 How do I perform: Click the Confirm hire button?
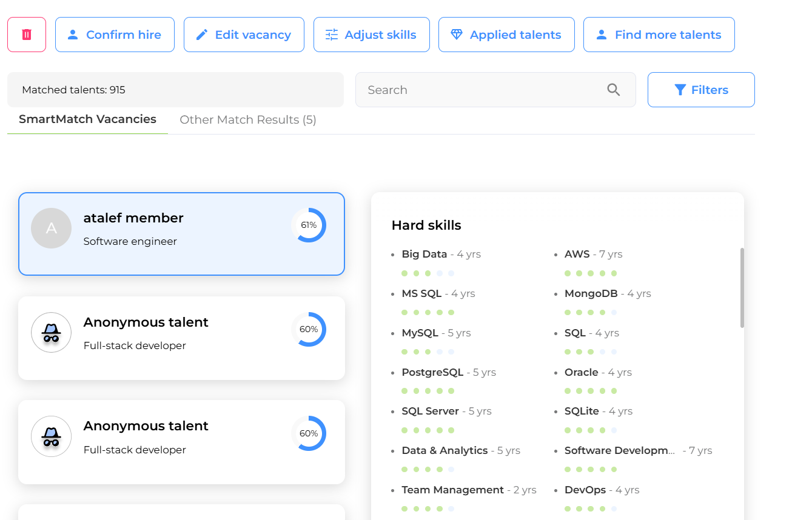(x=115, y=35)
